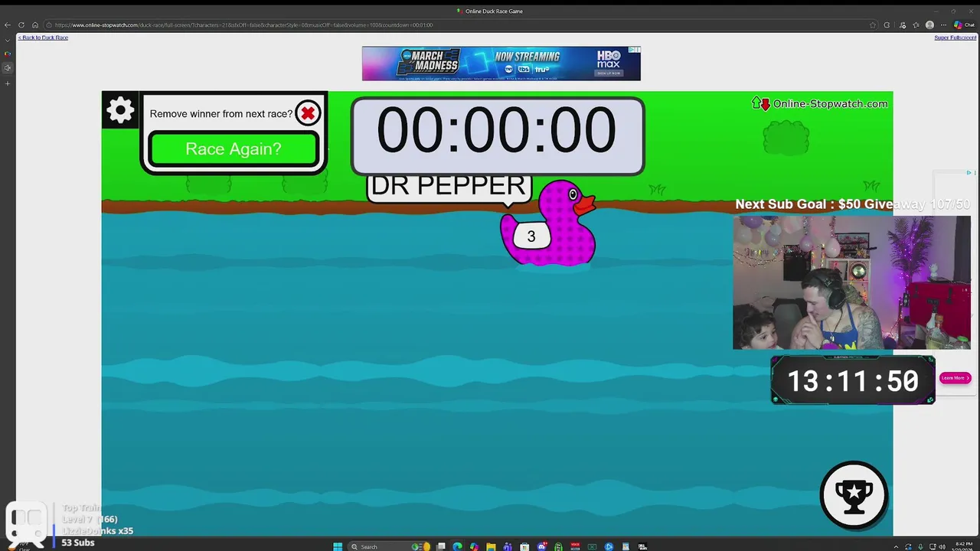Open the Xbox app in taskbar
Viewport: 980px width, 551px height.
pos(592,546)
